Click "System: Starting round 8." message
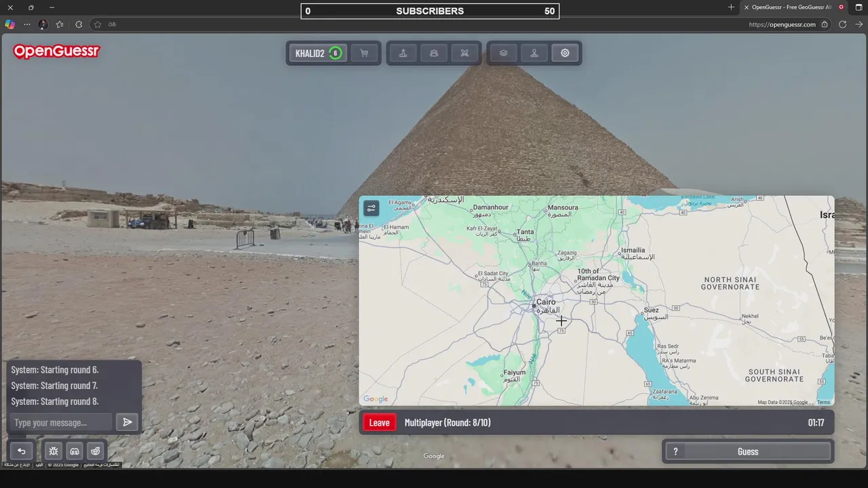868x488 pixels. 55,401
